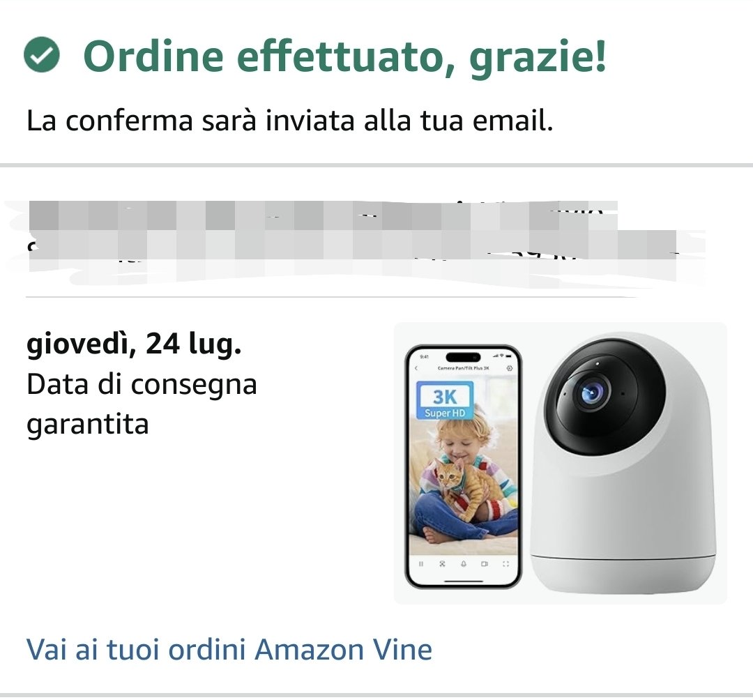Tap the fullscreen icon in phone mockup
Screen dimensions: 753x700
505,563
